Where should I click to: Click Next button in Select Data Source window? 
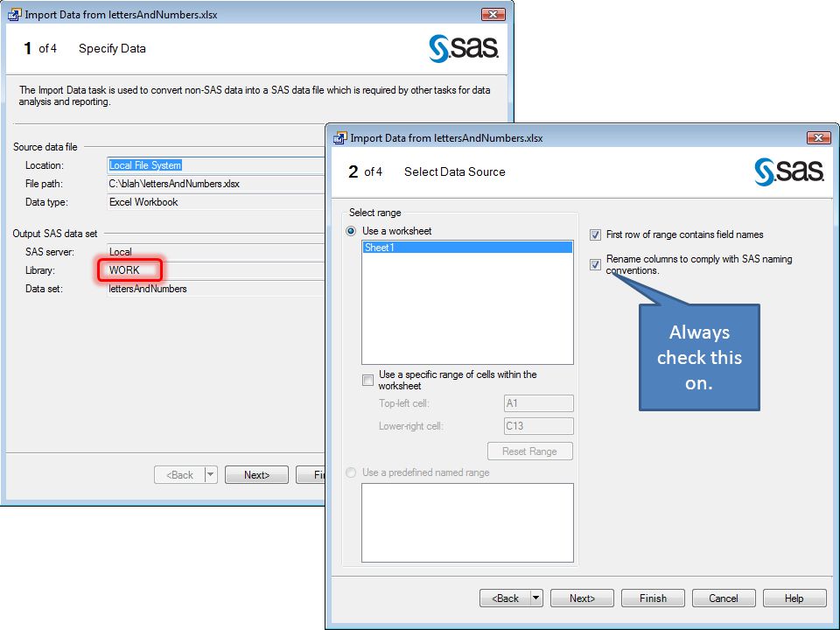click(x=582, y=598)
